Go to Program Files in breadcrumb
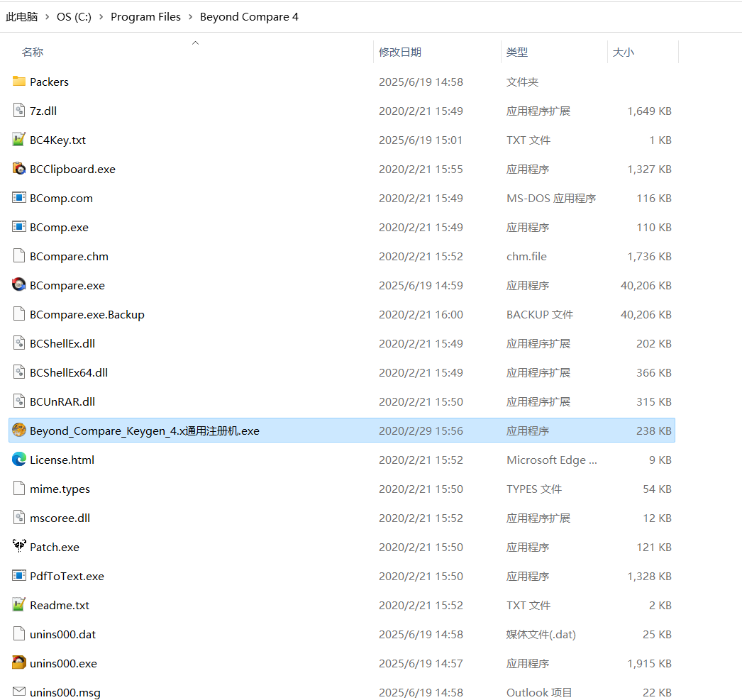 point(145,17)
